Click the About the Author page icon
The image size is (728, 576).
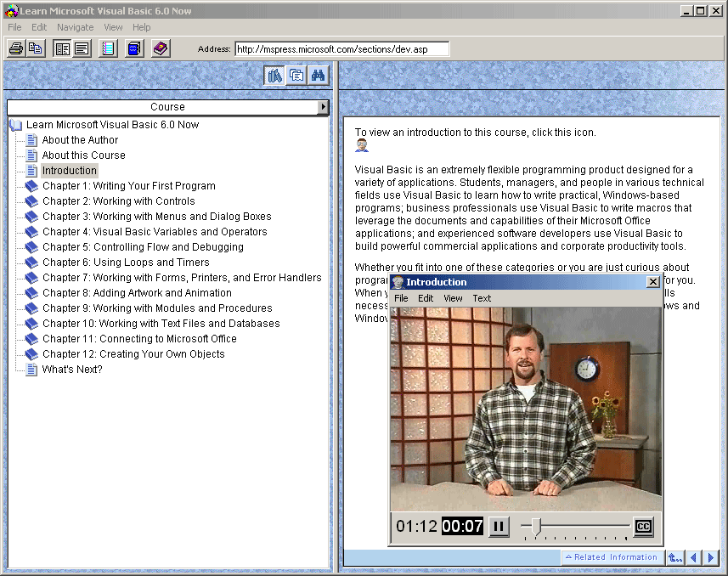(31, 140)
